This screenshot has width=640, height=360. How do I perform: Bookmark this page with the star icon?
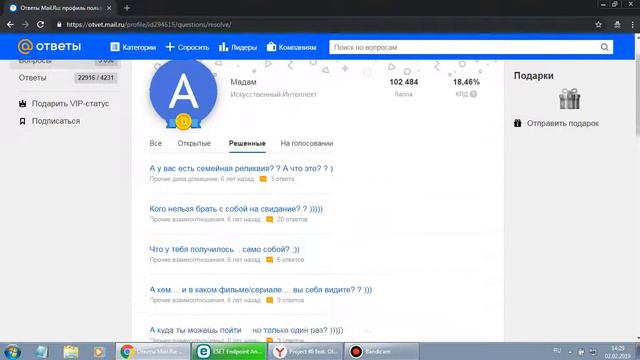point(598,24)
